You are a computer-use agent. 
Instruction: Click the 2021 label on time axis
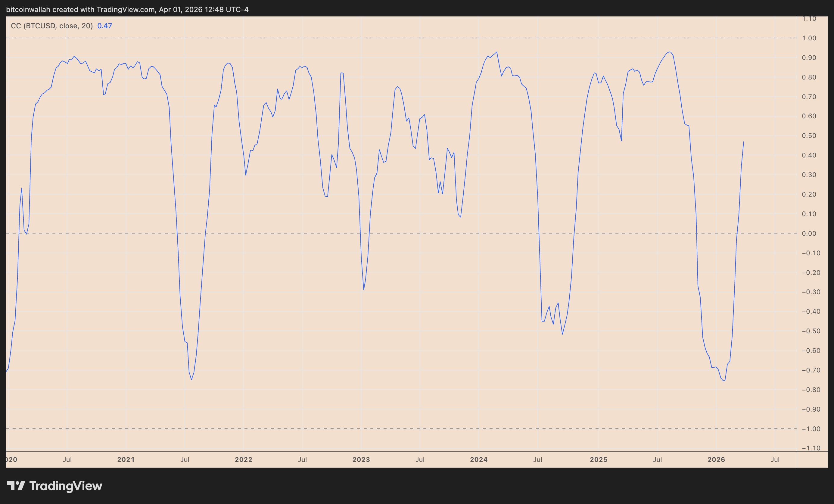126,460
